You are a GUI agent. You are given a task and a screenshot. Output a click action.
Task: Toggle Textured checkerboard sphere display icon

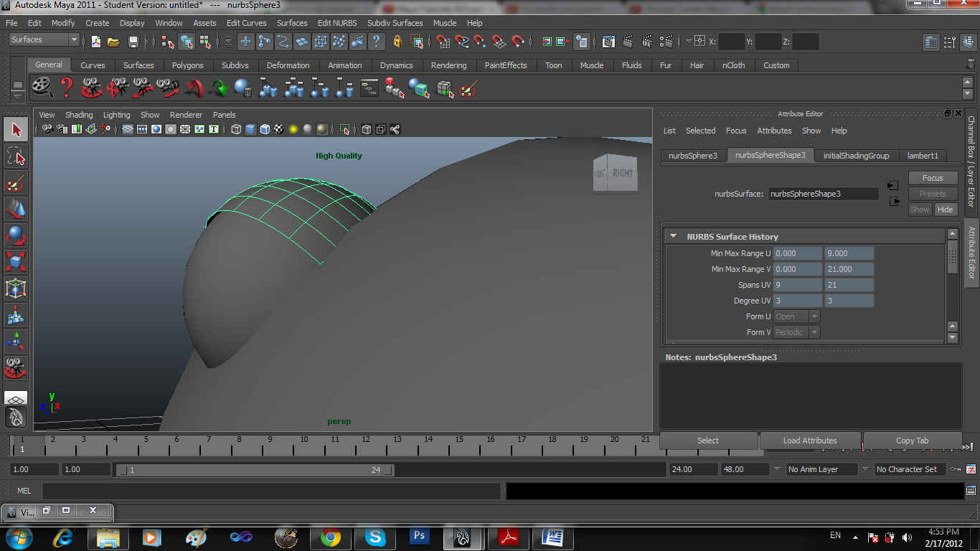click(x=279, y=129)
